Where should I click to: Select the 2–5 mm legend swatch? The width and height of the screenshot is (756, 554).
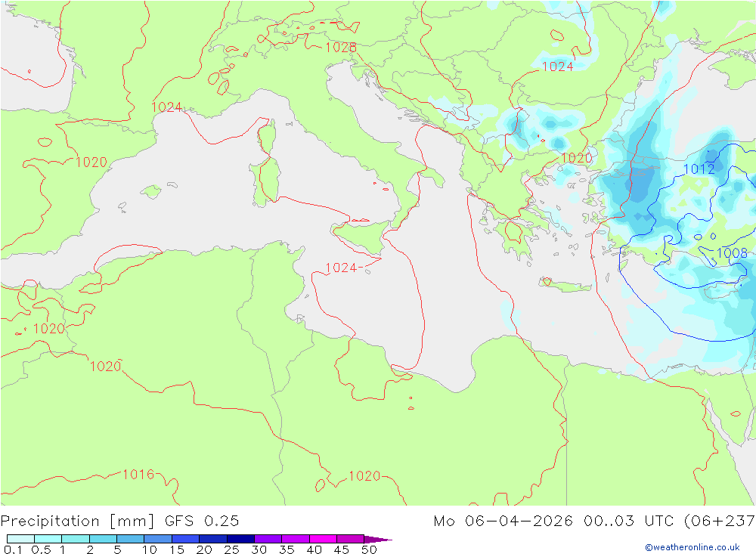coord(103,539)
